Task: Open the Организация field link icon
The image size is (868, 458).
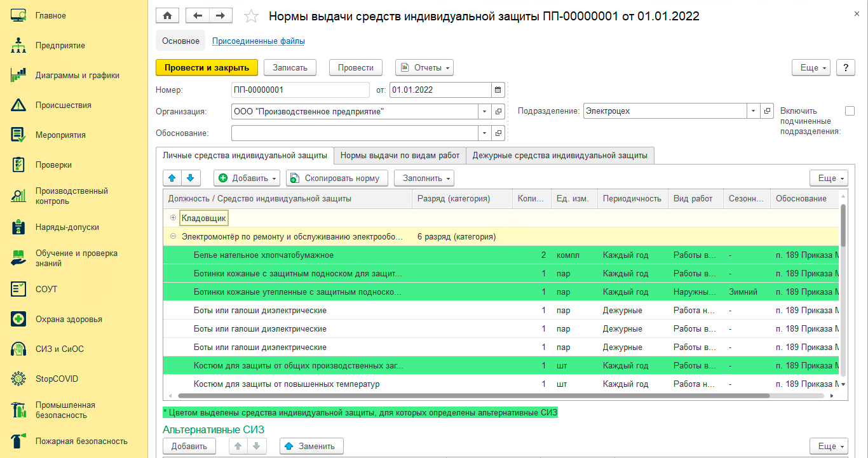Action: pos(498,112)
